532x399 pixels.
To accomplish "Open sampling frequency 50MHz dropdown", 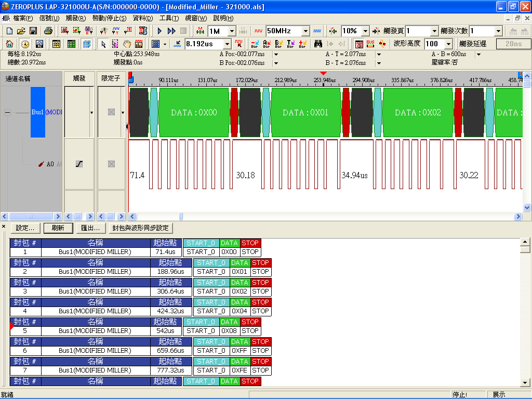I will (305, 31).
